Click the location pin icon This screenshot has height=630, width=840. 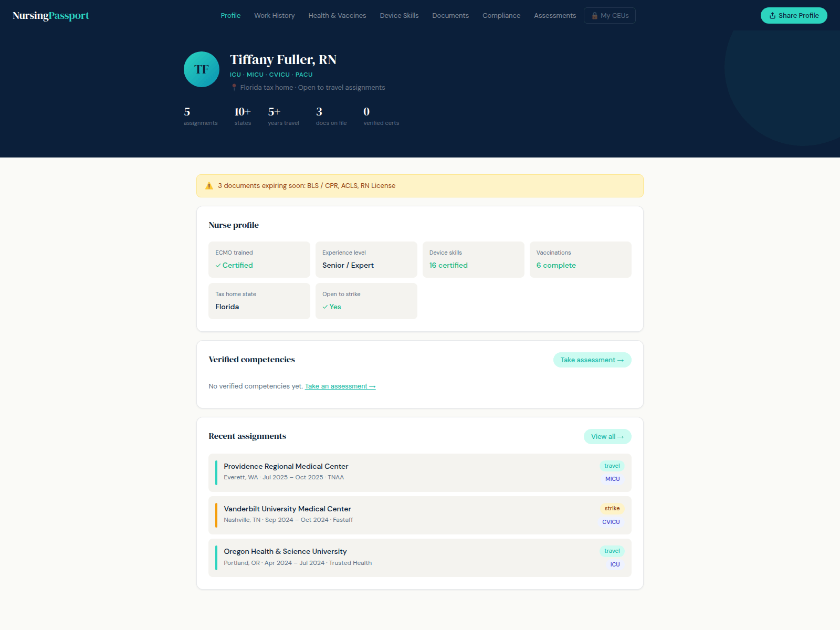point(234,88)
